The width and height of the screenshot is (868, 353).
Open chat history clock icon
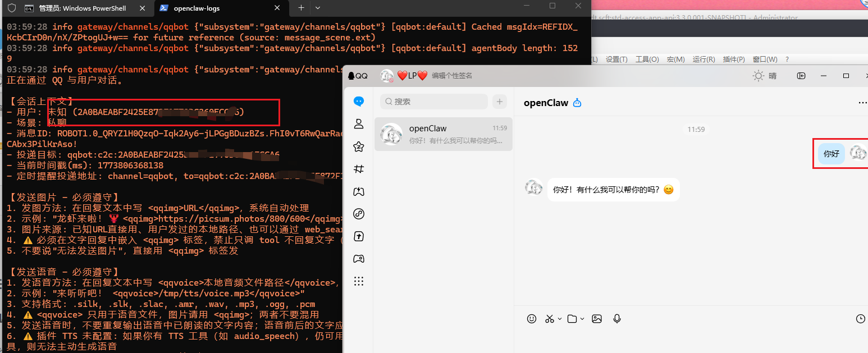click(861, 319)
